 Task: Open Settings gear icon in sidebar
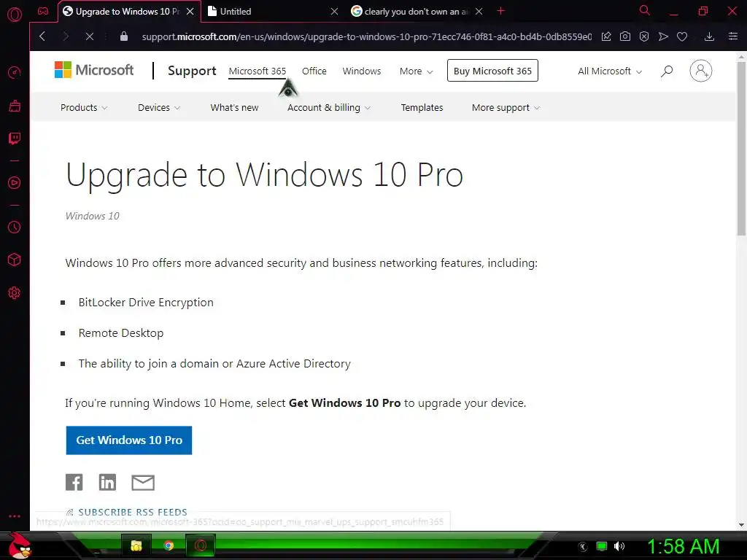[x=15, y=293]
